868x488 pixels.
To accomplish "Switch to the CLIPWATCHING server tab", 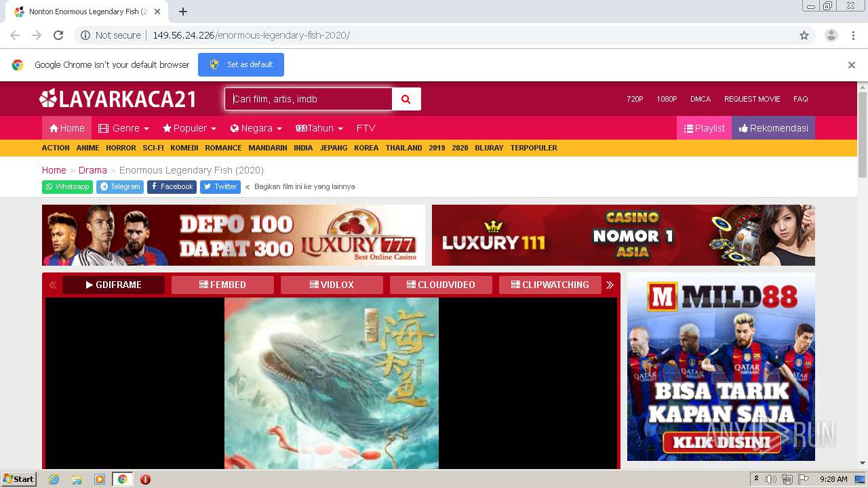I will pos(550,285).
